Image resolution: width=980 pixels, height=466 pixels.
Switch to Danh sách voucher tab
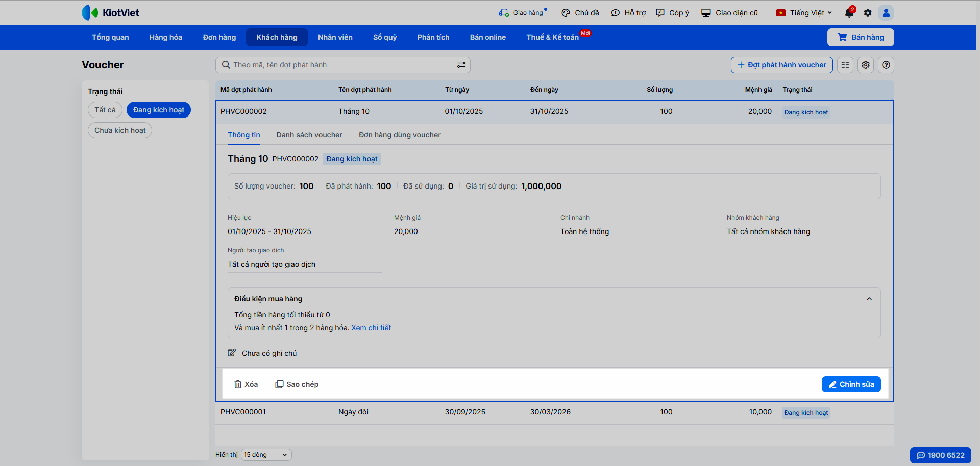309,135
